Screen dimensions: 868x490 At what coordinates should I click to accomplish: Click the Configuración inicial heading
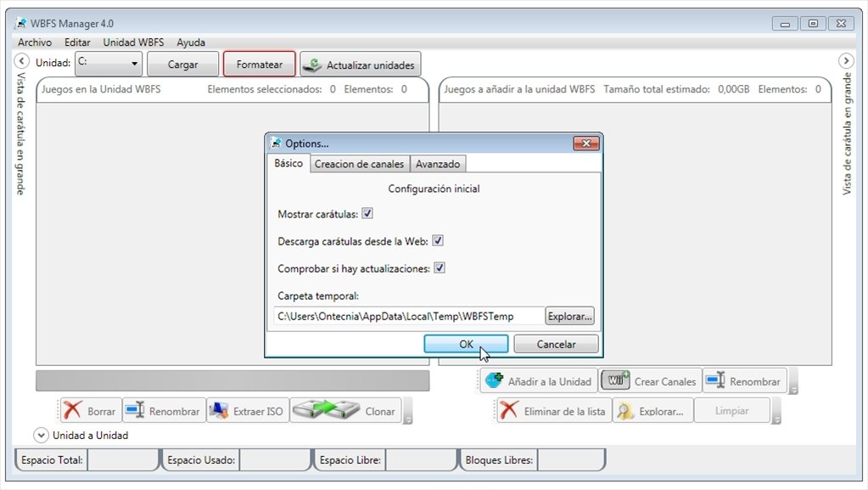point(434,189)
